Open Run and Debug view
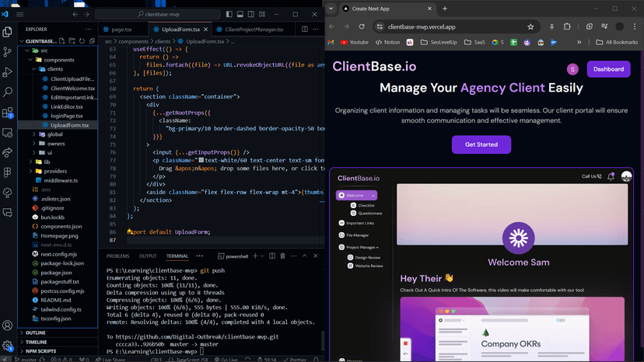This screenshot has width=644, height=362. (8, 72)
